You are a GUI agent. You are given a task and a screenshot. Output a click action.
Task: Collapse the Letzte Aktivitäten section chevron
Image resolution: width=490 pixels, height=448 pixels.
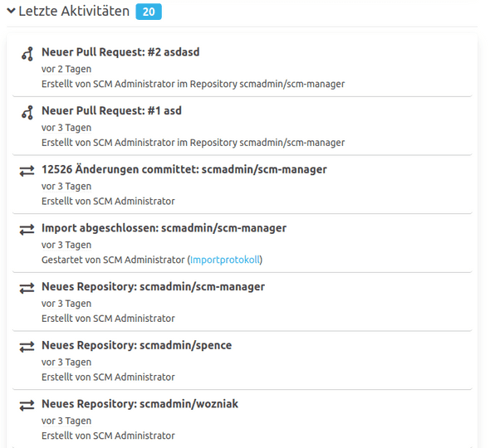tap(11, 11)
